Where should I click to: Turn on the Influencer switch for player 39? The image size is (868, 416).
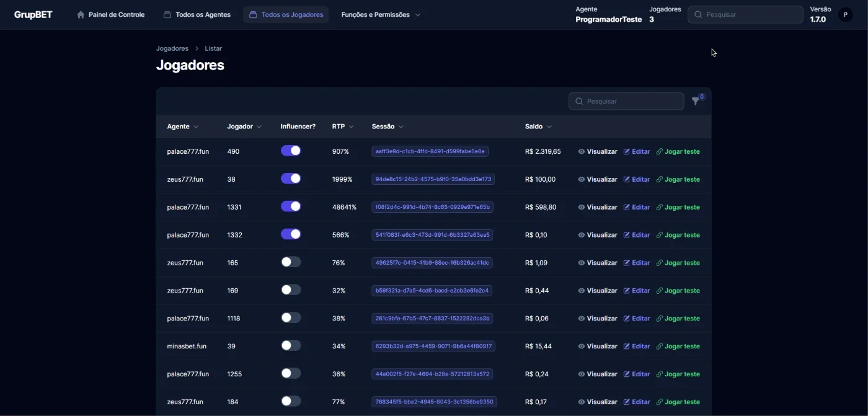click(291, 345)
